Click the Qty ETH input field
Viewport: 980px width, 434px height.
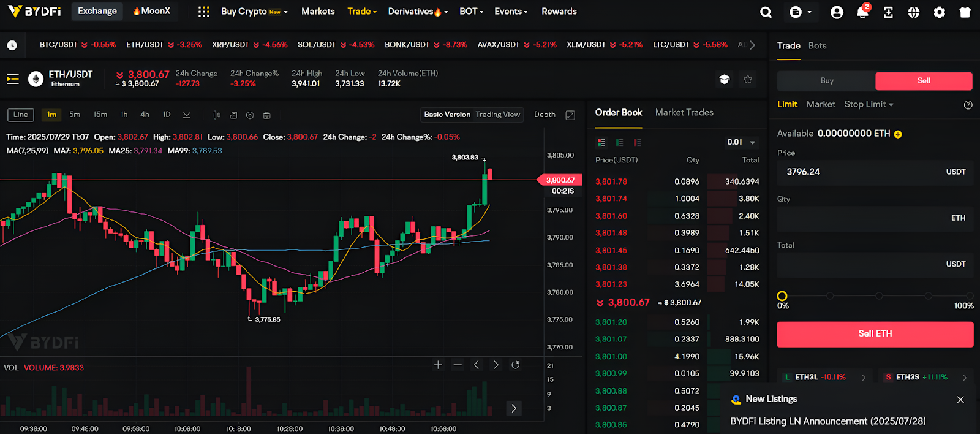click(875, 218)
